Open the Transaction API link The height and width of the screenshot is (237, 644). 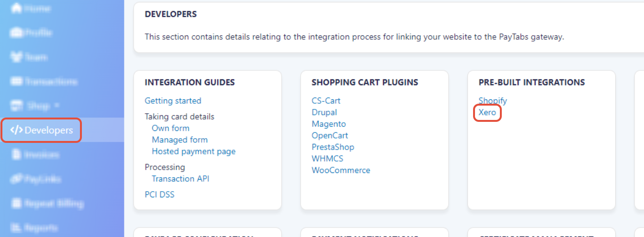(181, 179)
